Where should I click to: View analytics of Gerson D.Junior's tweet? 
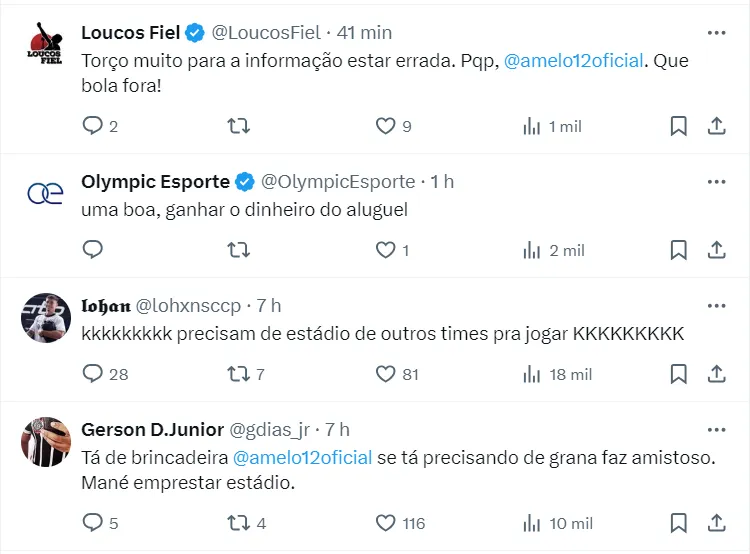point(531,522)
